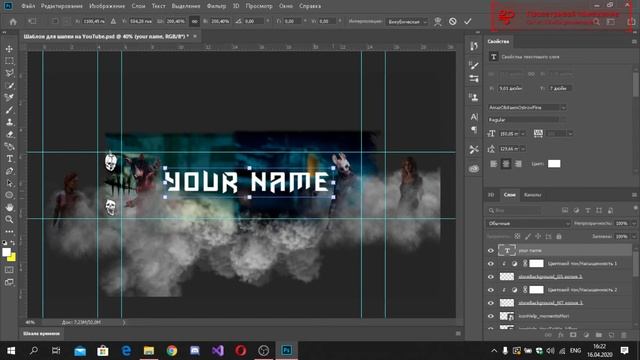Switch to the 3D panel tab
Image resolution: width=640 pixels, height=360 pixels.
point(491,195)
